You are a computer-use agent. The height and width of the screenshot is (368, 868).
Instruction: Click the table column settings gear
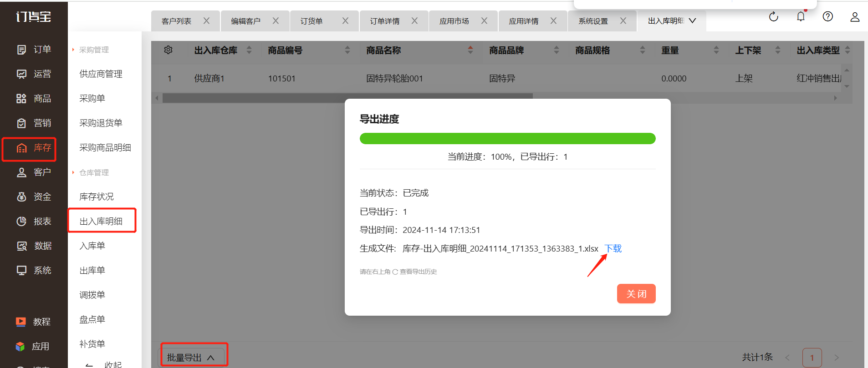tap(168, 50)
